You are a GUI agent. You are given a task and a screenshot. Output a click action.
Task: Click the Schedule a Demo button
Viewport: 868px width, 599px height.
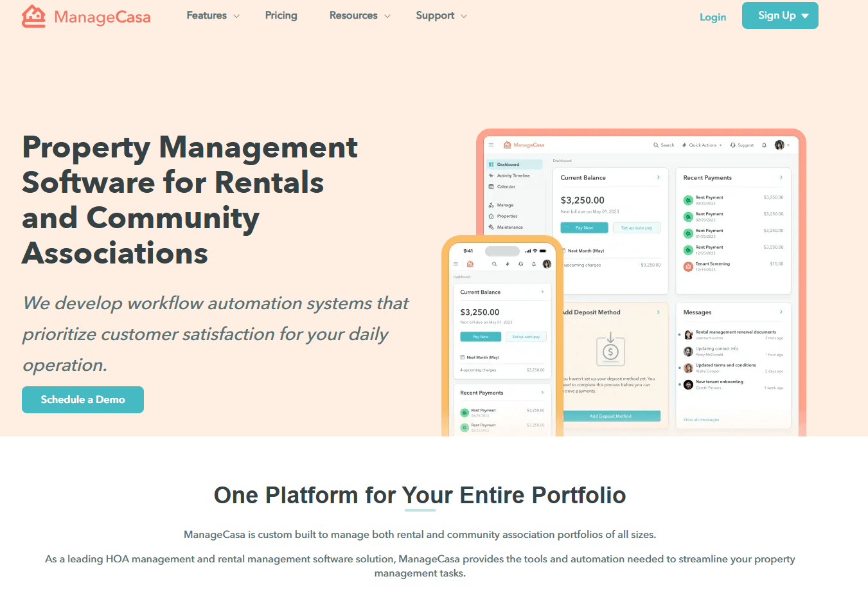82,399
